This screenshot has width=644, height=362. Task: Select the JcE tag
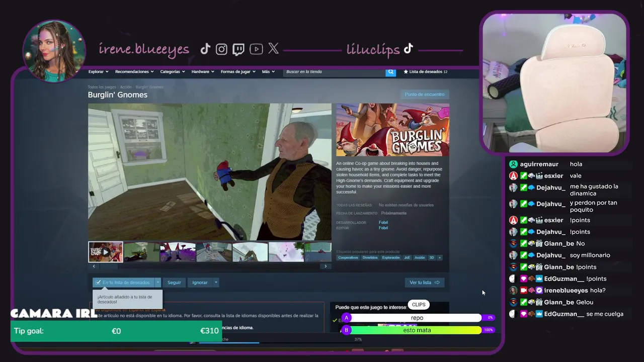(407, 257)
